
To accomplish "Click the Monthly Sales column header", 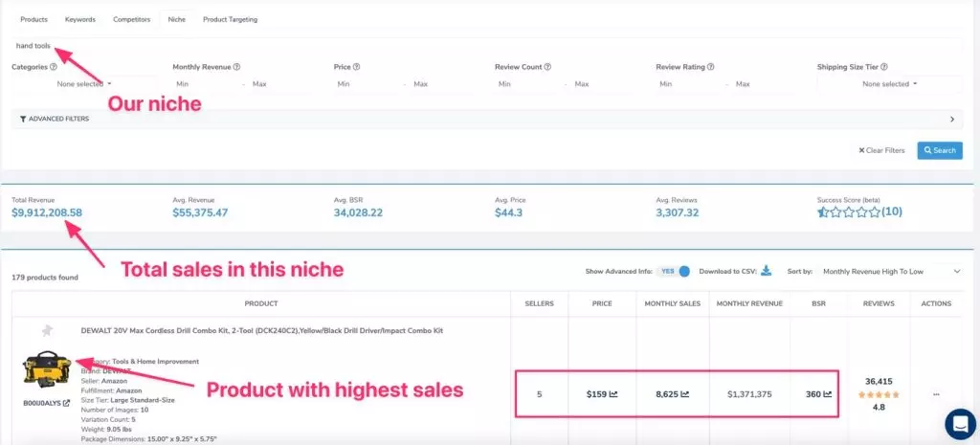I will 673,303.
